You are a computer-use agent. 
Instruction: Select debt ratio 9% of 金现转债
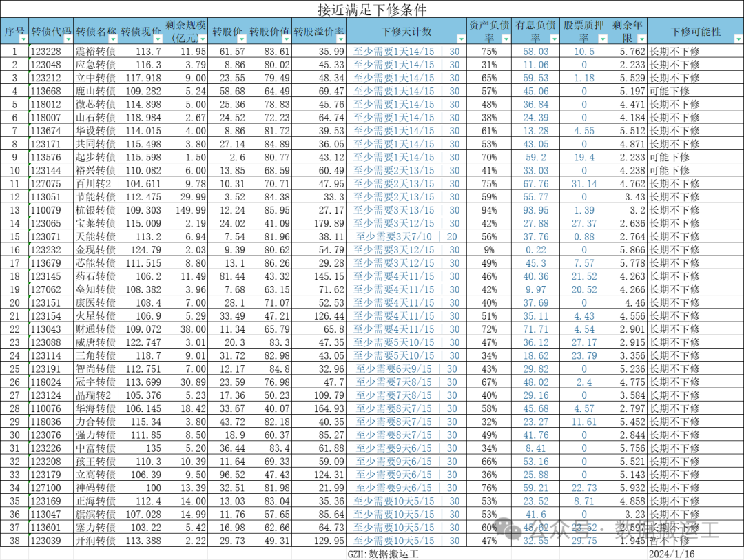point(489,250)
